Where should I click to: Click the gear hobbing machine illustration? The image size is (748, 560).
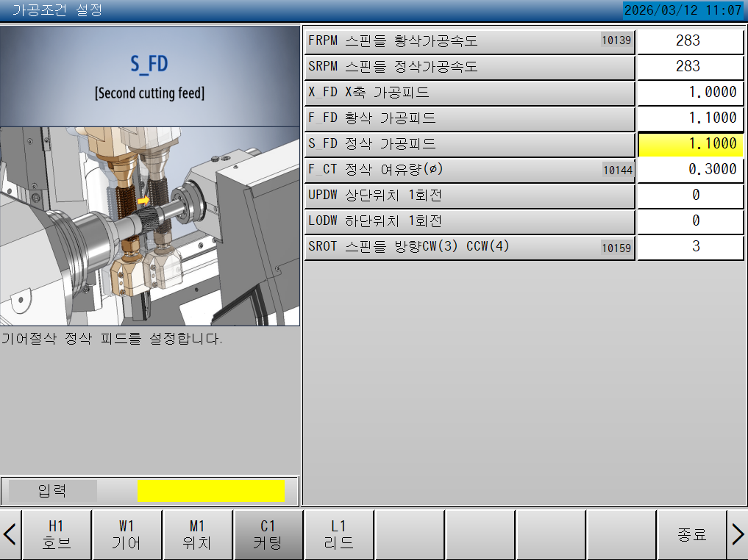[x=150, y=226]
